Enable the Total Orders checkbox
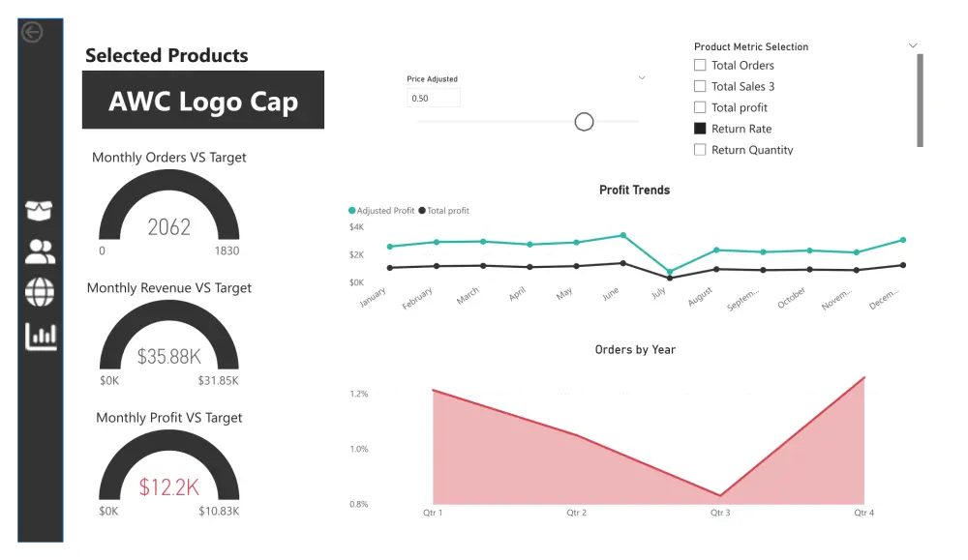 coord(701,65)
